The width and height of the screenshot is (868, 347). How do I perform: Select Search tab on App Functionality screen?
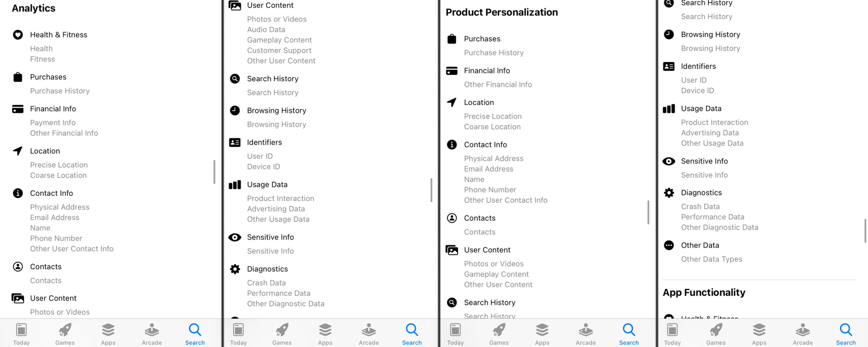pos(846,334)
